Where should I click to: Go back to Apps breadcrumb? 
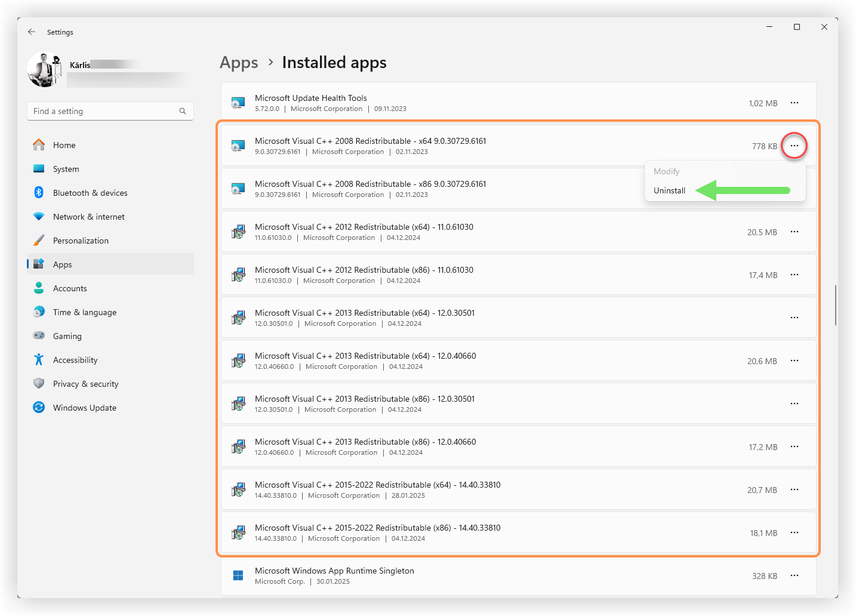click(239, 63)
